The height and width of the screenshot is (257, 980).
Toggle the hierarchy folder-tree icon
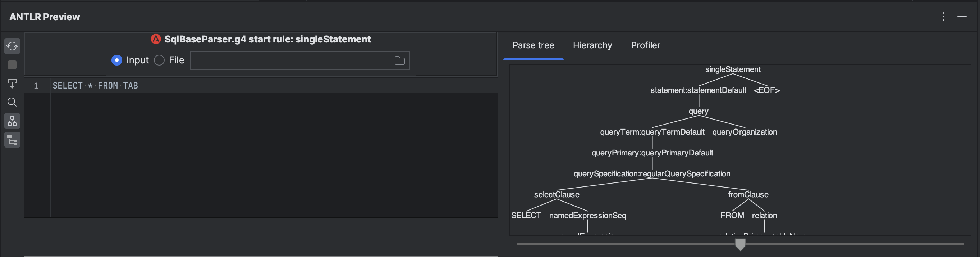[x=12, y=140]
